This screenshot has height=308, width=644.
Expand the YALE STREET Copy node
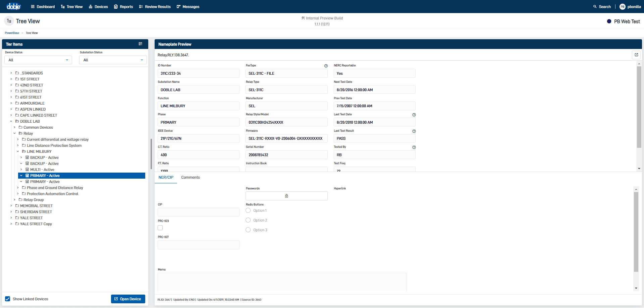[x=11, y=224]
